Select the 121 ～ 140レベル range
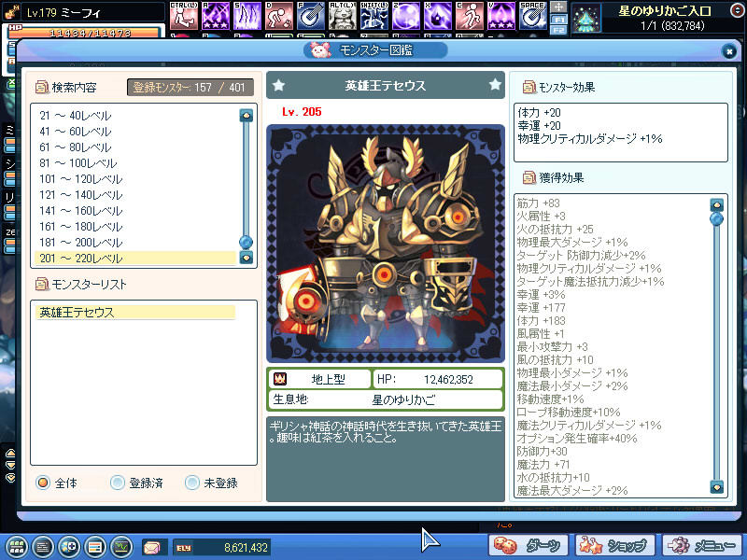This screenshot has width=747, height=560. click(x=135, y=195)
